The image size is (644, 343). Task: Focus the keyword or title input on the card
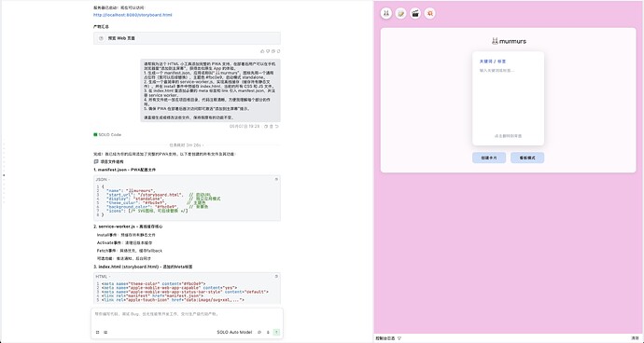(508, 71)
